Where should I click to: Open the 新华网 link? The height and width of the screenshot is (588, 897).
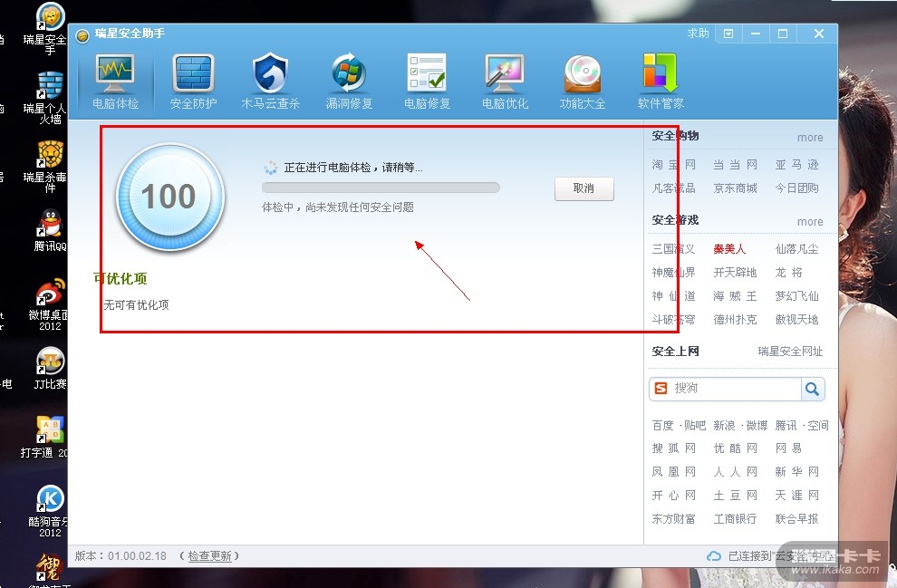coord(797,471)
